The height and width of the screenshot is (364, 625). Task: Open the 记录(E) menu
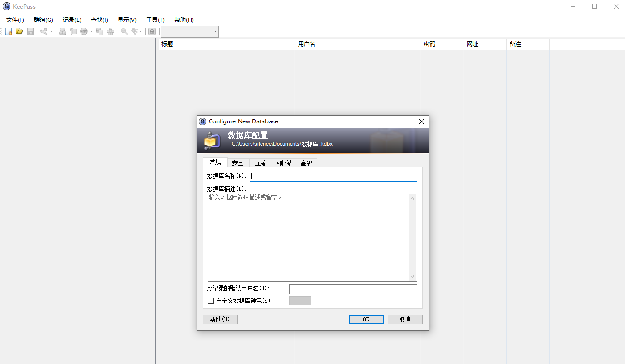[x=72, y=20]
